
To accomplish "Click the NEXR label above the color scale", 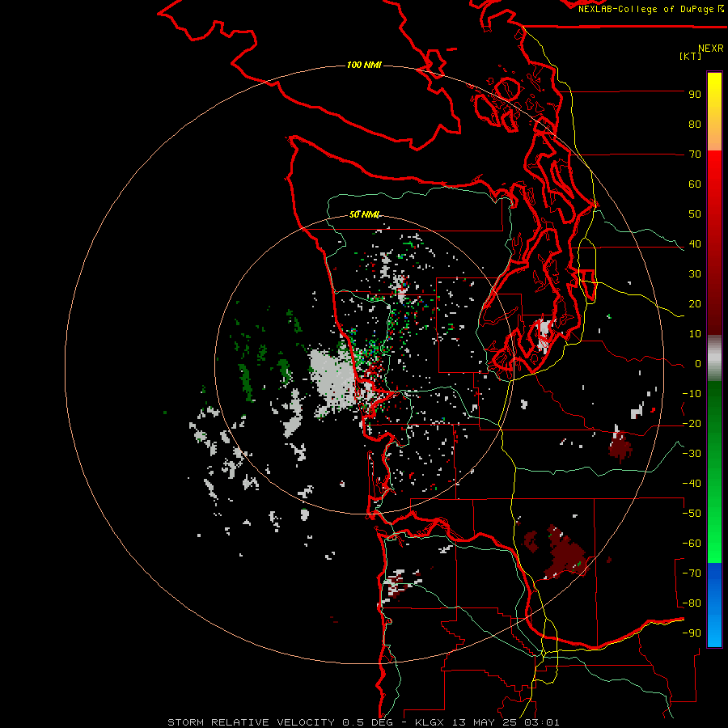I will [711, 49].
